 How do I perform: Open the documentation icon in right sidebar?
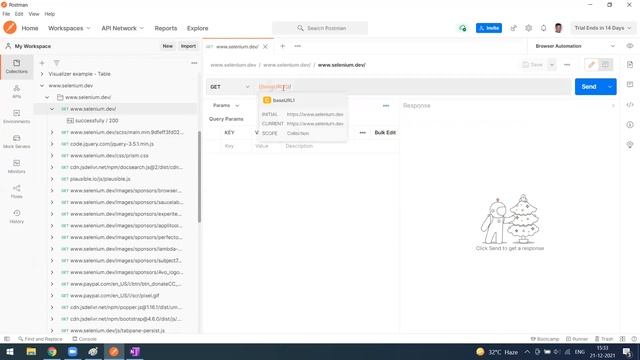630,65
